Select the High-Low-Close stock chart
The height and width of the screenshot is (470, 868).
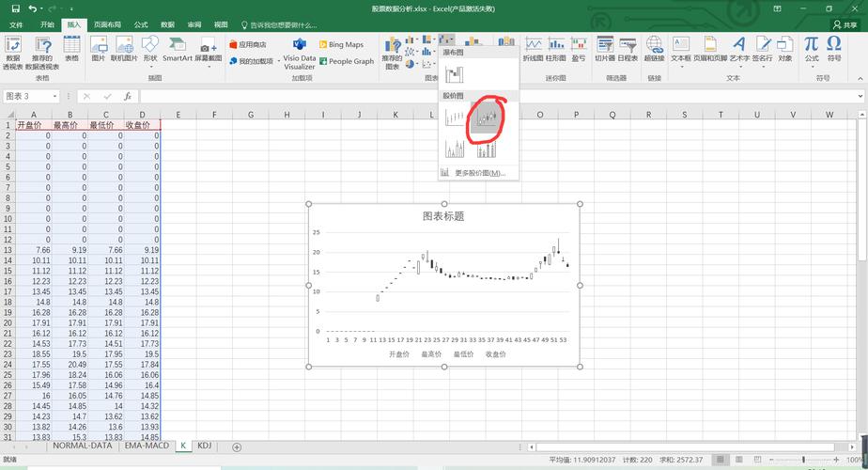tap(455, 117)
